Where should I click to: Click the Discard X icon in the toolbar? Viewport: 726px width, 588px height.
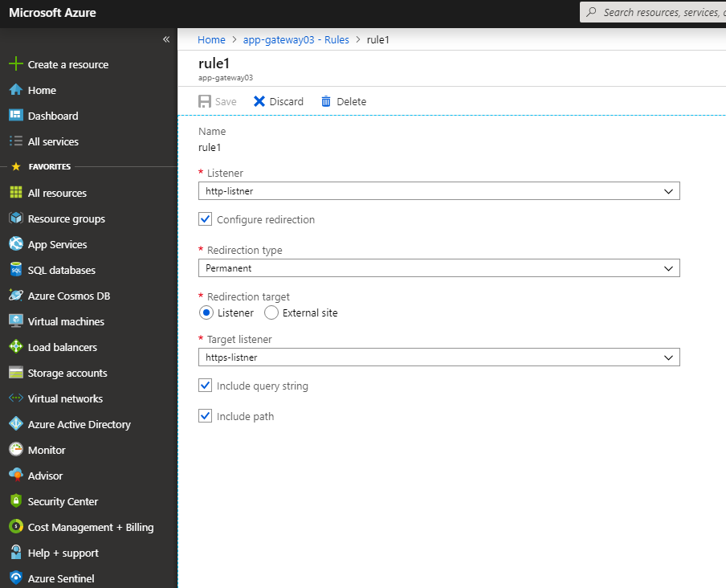[x=259, y=101]
